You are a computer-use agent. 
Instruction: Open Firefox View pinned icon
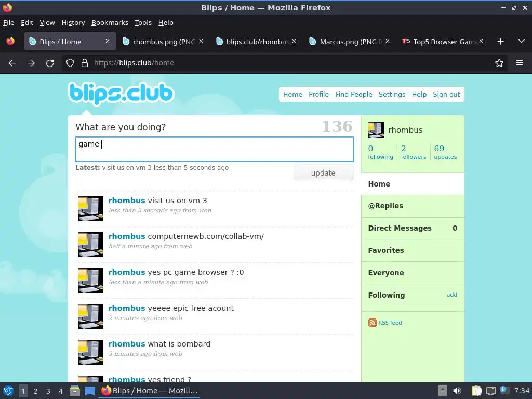(x=10, y=42)
